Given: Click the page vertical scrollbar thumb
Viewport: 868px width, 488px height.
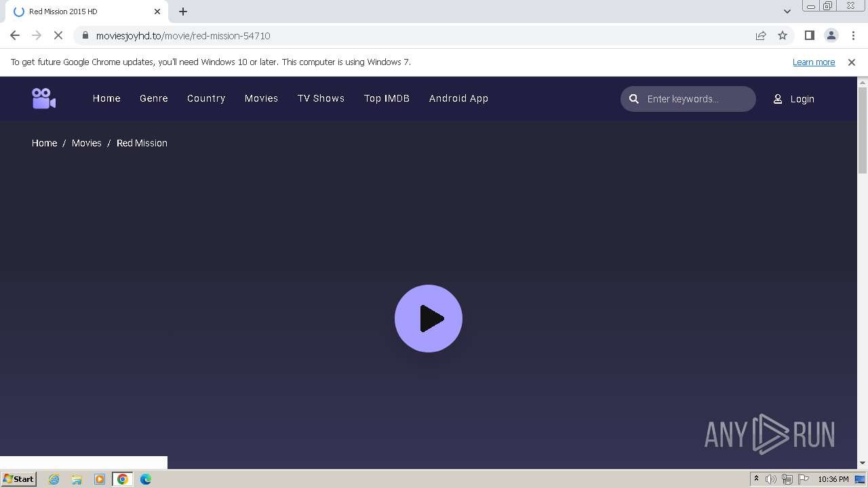Looking at the screenshot, I should (863, 130).
